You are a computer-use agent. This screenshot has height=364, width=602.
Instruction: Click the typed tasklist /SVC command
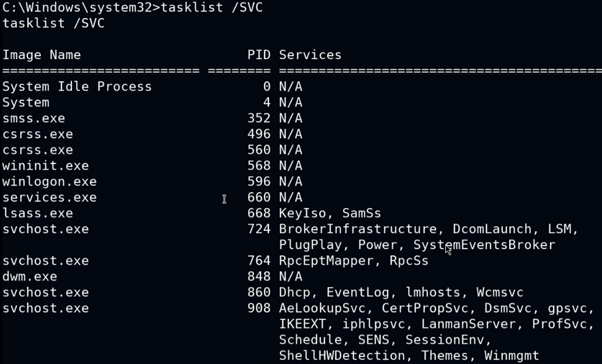point(211,7)
